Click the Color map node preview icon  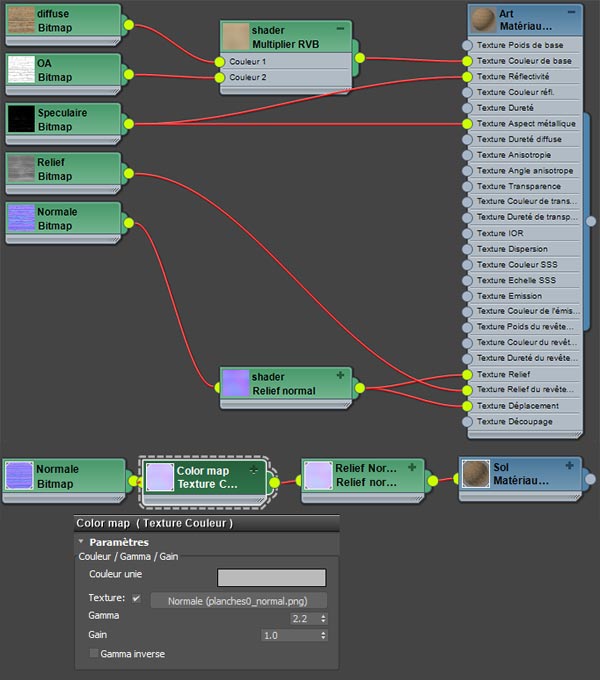point(160,476)
